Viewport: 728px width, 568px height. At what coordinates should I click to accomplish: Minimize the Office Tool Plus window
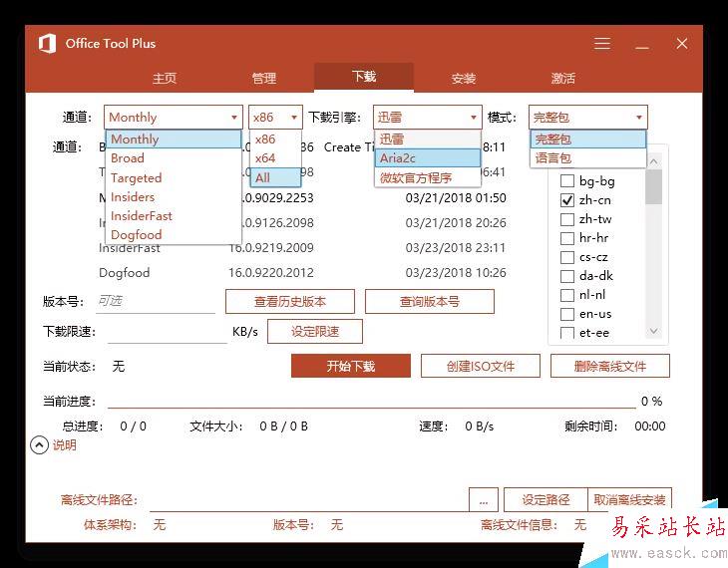pos(642,47)
